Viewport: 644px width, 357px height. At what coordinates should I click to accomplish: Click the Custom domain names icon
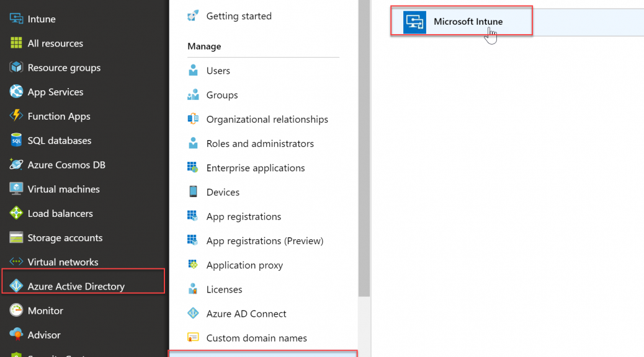[193, 338]
